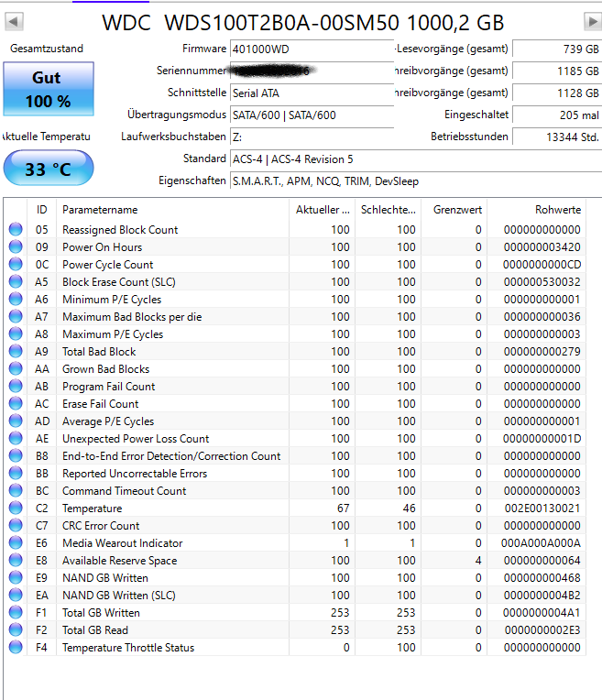Select raw value 000A000A000A

(541, 542)
